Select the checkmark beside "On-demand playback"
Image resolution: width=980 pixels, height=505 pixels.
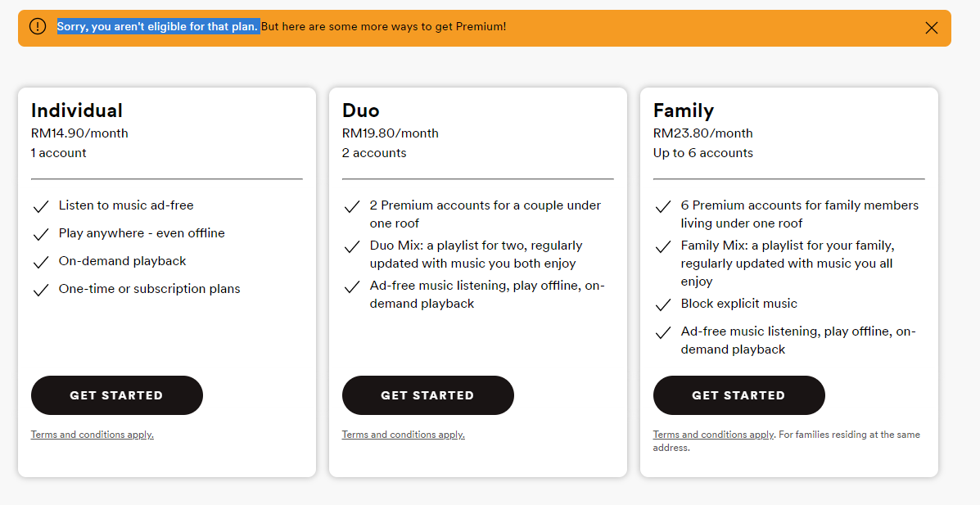(40, 262)
